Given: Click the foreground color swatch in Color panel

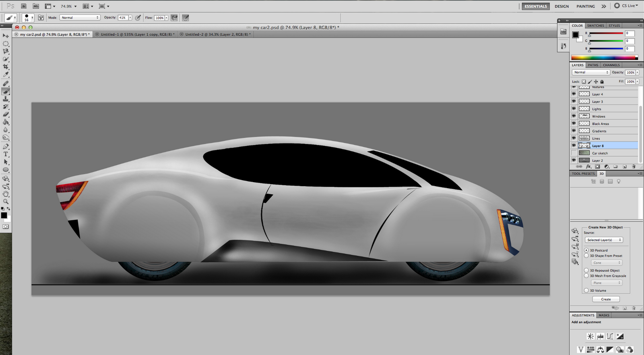Looking at the screenshot, I should click(576, 35).
